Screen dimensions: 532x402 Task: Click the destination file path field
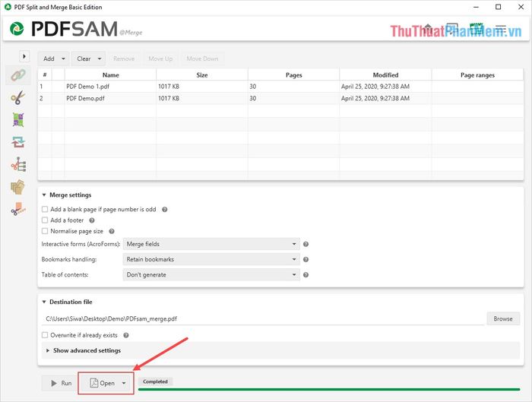(262, 318)
